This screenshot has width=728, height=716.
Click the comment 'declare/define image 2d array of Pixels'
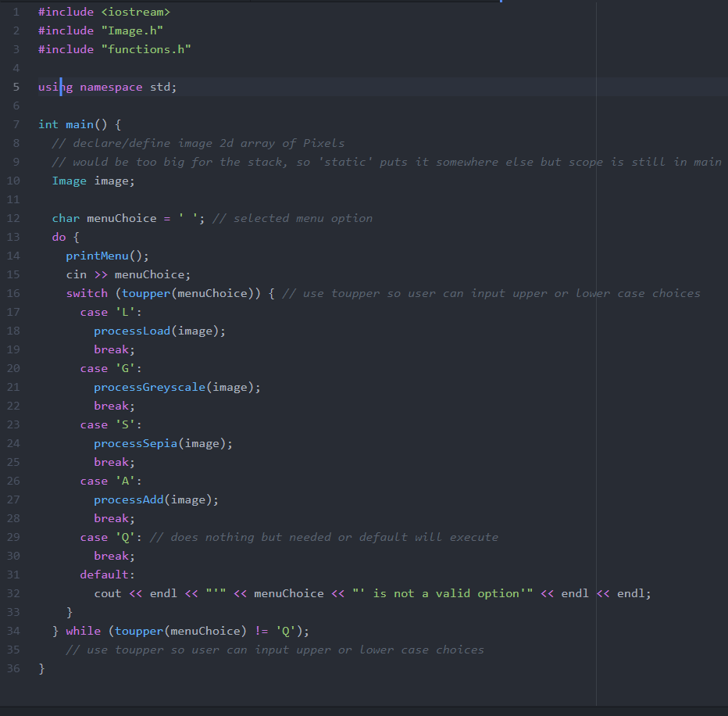click(198, 143)
